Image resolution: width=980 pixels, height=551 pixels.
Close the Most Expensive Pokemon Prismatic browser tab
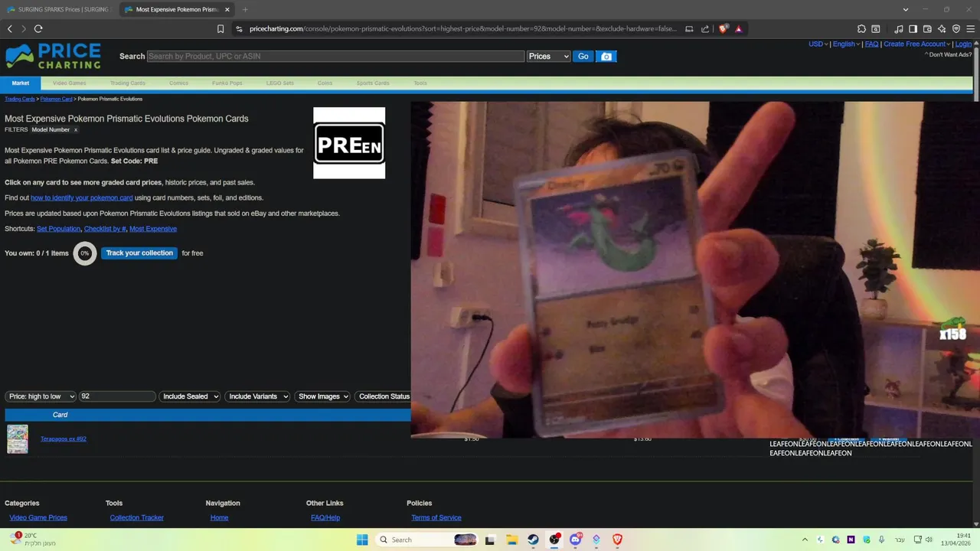click(x=227, y=9)
